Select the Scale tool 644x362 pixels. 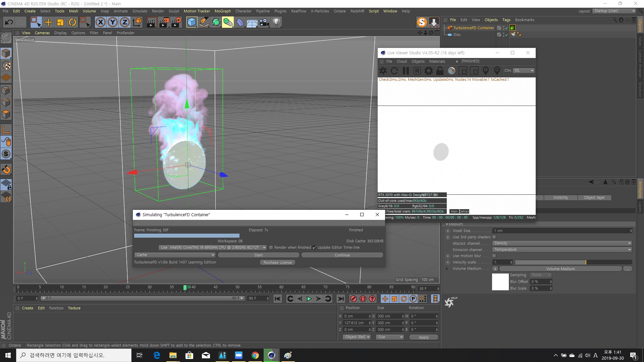(x=60, y=22)
